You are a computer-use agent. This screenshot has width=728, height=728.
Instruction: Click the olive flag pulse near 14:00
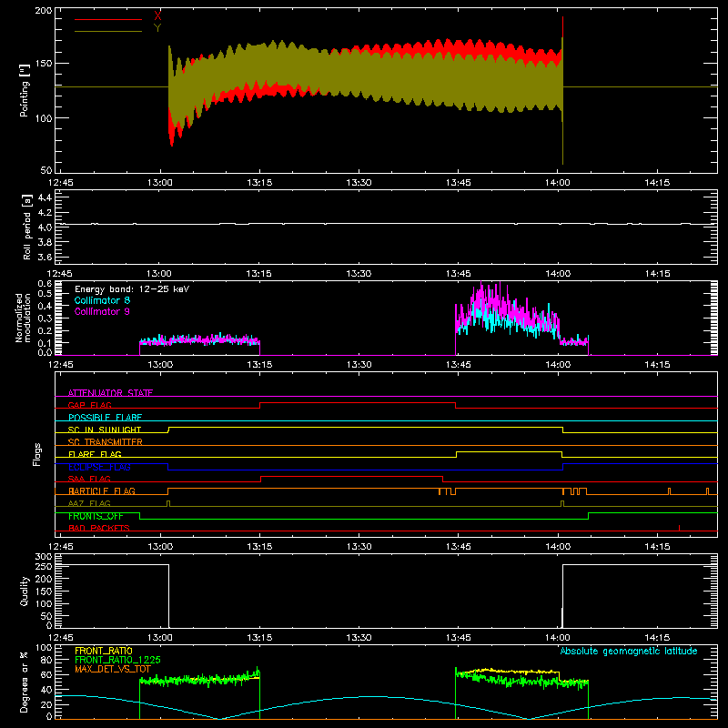(562, 504)
